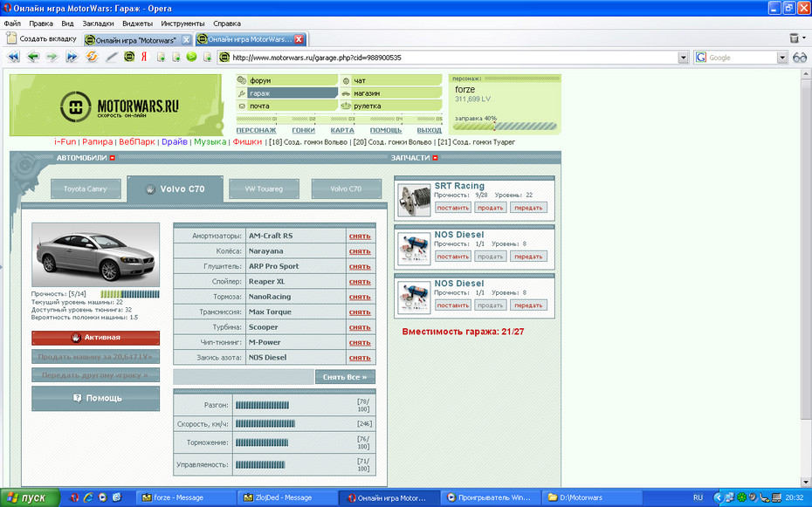Reload the page with the orange refresh icon
812x507 pixels.
pyautogui.click(x=92, y=57)
